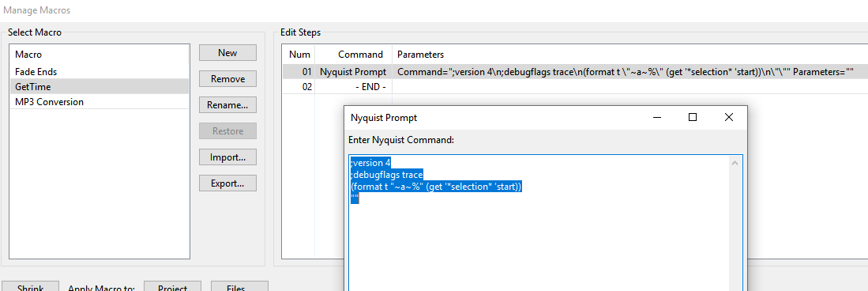Screen dimensions: 868x291
Task: Close the Nyquist Prompt dialog
Action: 728,118
